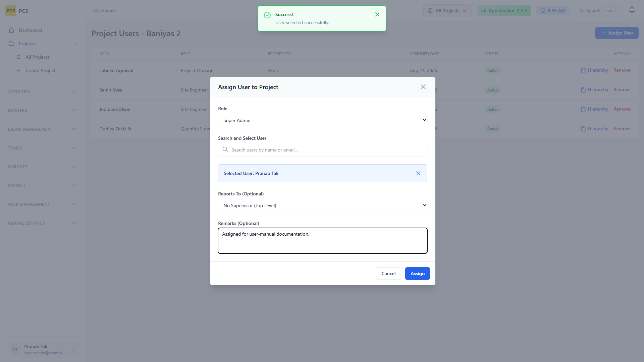Click the All Projects clipboard icon
Viewport: 644px width, 362px height.
pos(19,57)
